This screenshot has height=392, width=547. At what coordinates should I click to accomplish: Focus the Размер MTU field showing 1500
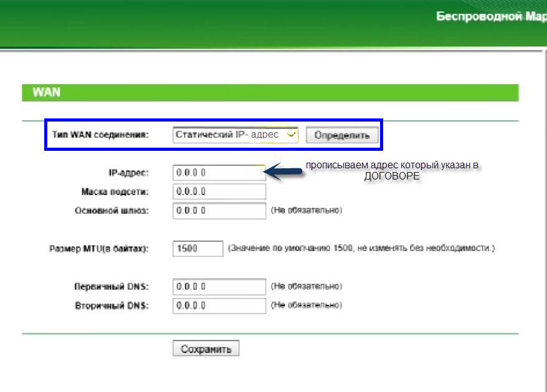(197, 249)
